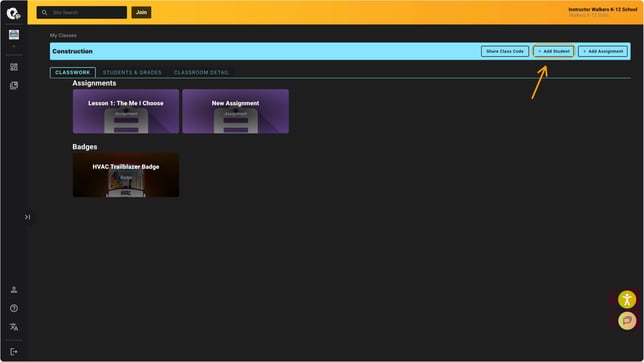
Task: Click Share Class Code button
Action: pyautogui.click(x=505, y=51)
